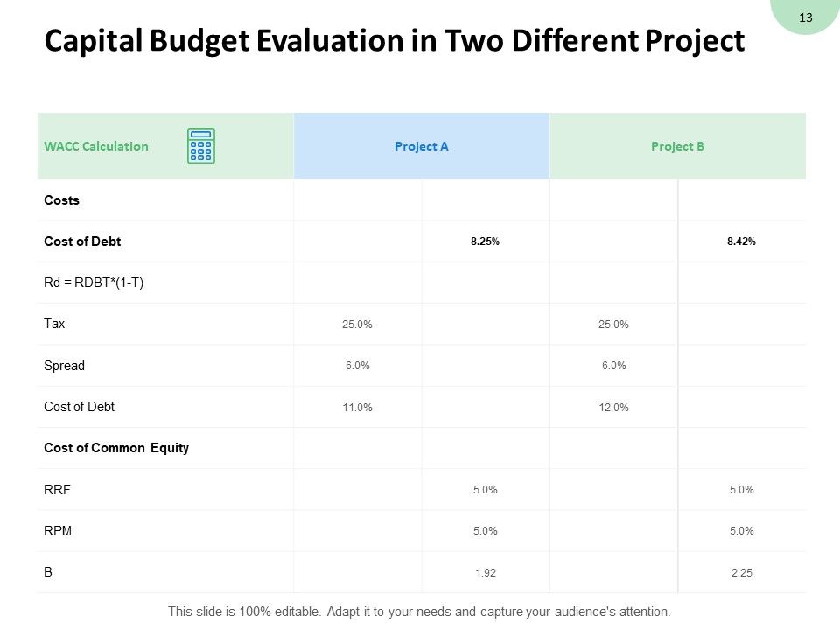Select the 'Costs' row label

(61, 200)
